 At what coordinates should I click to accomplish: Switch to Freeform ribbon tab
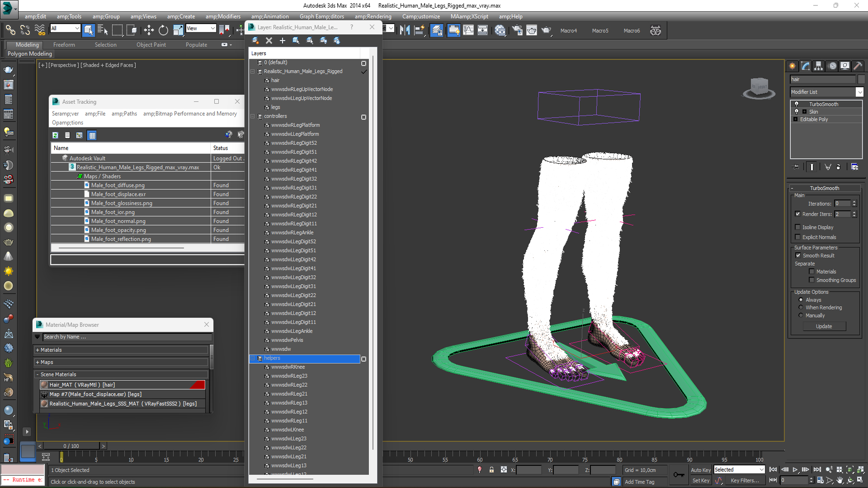(64, 45)
